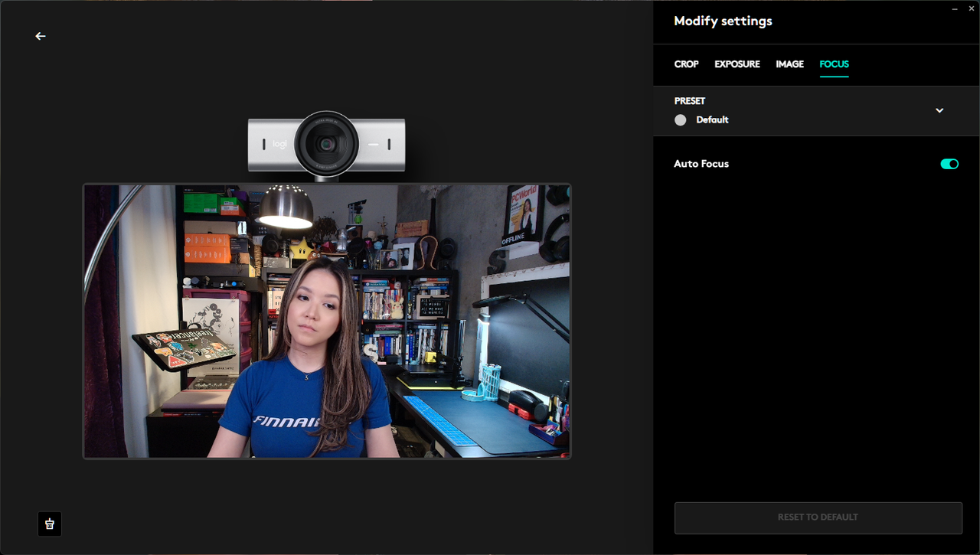Click the RESET TO DEFAULT button
Screen dimensions: 980x555
[818, 517]
